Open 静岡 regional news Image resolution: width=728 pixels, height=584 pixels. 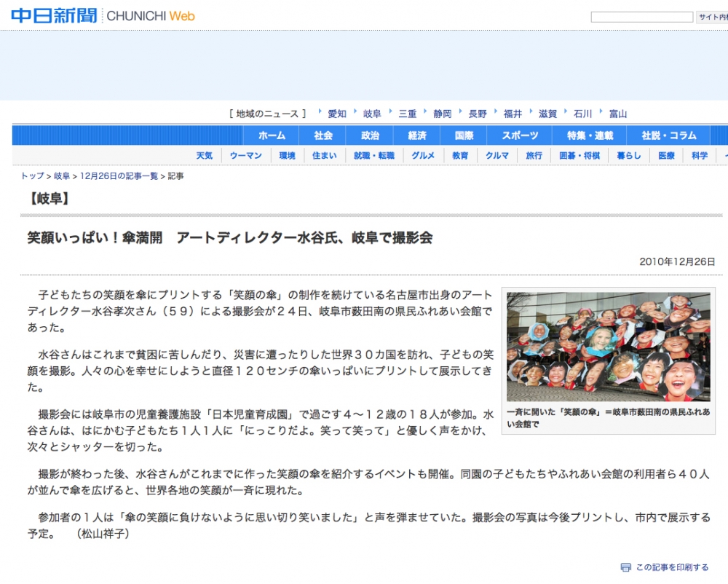[443, 114]
